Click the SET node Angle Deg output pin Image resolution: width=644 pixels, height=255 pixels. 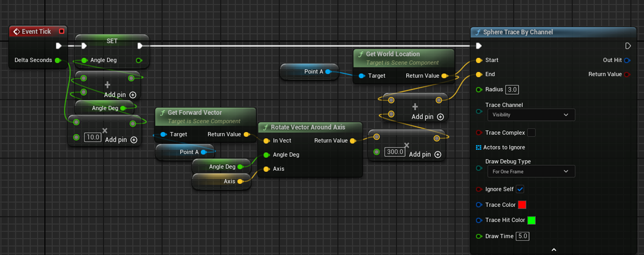pyautogui.click(x=139, y=60)
